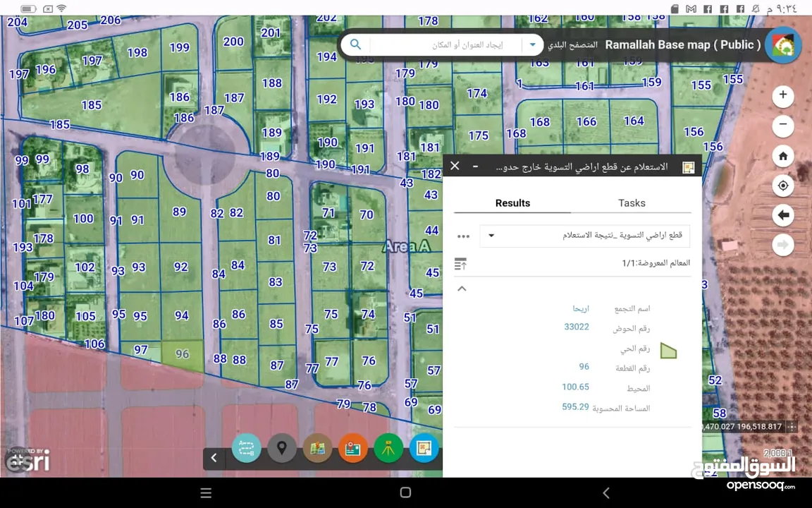Click the address search input field
The image size is (812, 508).
pyautogui.click(x=444, y=44)
